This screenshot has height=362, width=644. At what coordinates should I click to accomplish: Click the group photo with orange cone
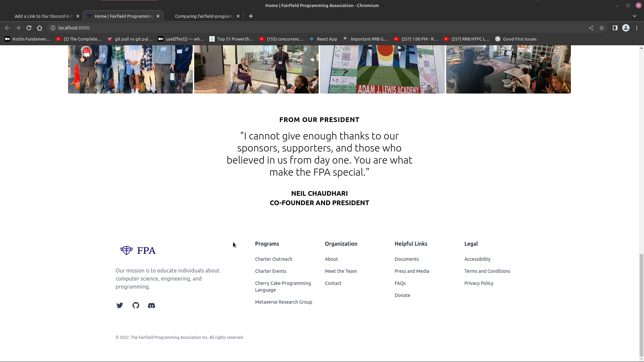130,69
